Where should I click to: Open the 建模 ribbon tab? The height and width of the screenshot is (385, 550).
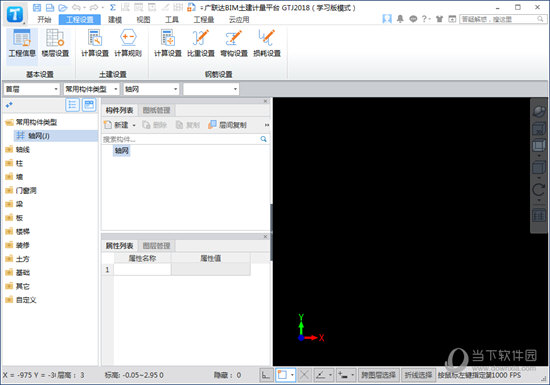115,19
